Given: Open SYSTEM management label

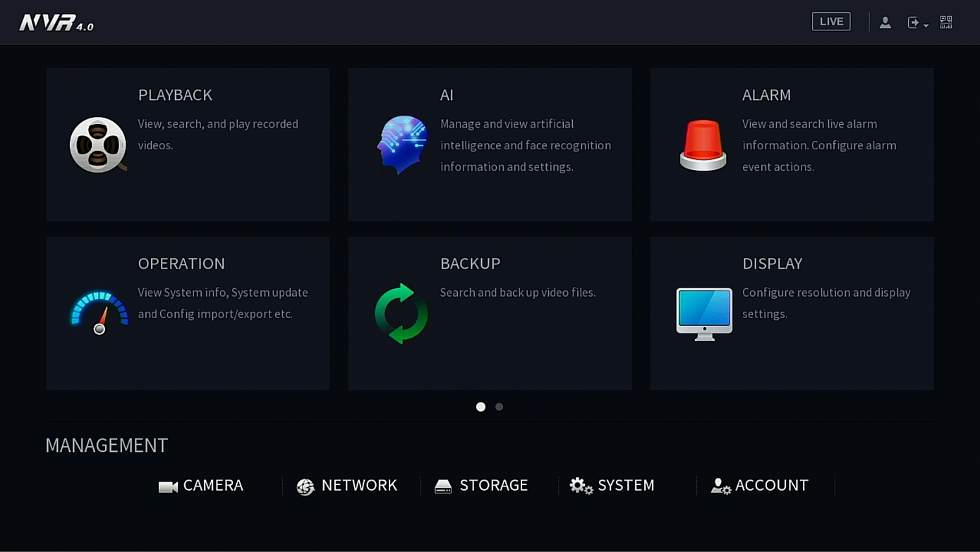Looking at the screenshot, I should (626, 485).
